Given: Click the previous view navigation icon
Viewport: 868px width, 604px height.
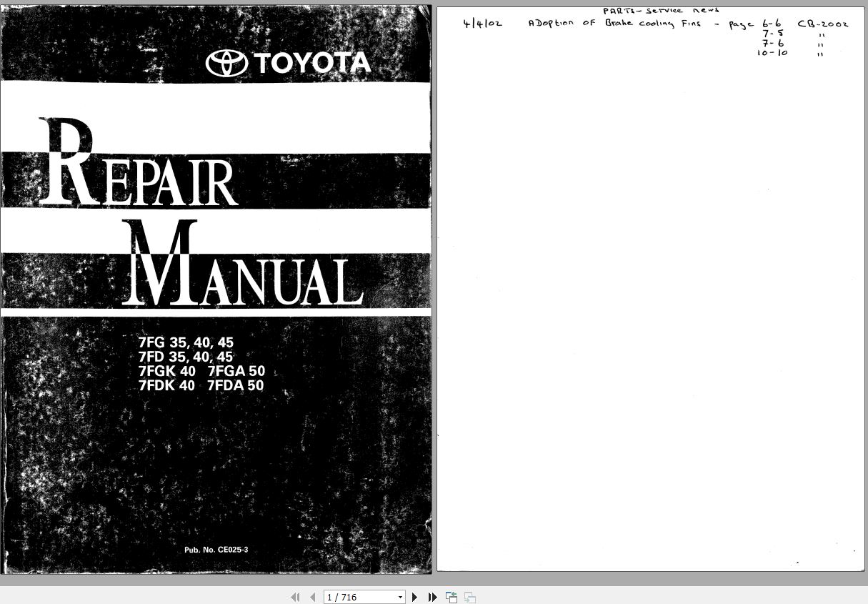Looking at the screenshot, I should (452, 597).
